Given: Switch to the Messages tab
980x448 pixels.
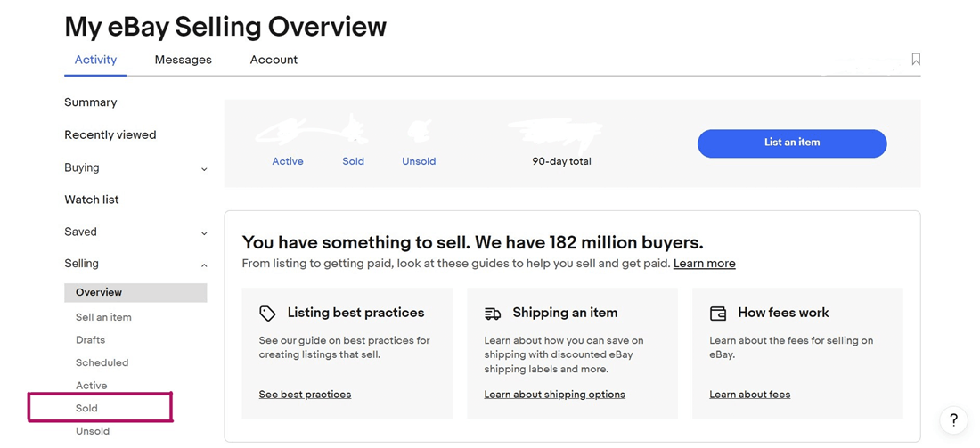Looking at the screenshot, I should coord(184,60).
